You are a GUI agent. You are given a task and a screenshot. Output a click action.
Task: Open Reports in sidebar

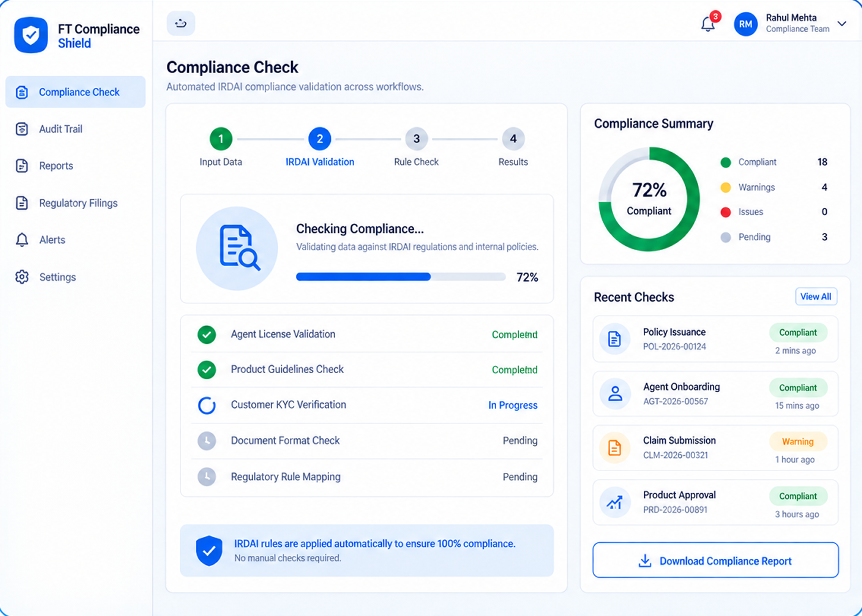click(75, 166)
